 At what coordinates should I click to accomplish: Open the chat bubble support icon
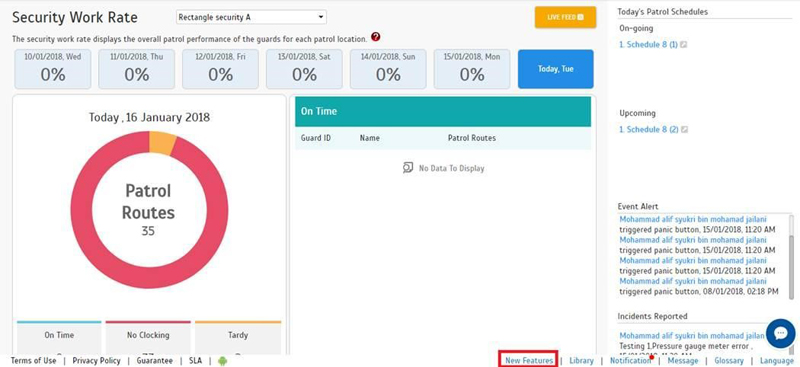coord(780,334)
